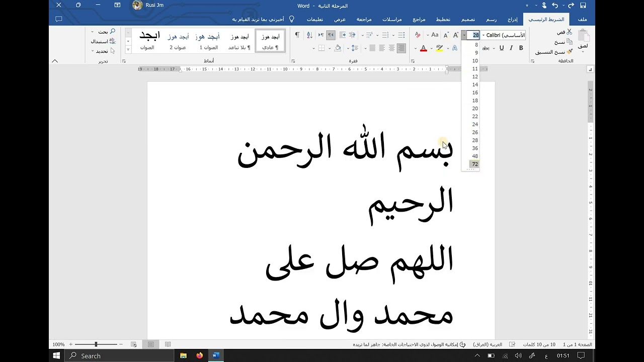Apply the عنوان 2 heading style

click(178, 41)
